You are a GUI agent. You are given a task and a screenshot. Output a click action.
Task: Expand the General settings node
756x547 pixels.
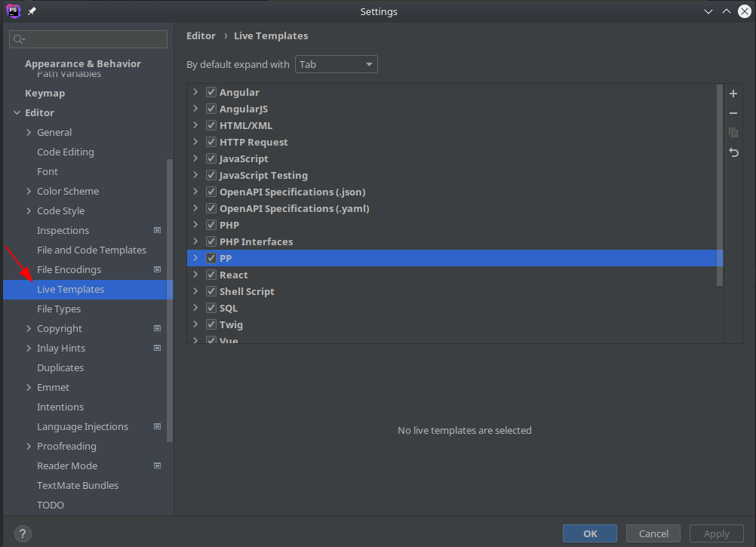tap(29, 132)
